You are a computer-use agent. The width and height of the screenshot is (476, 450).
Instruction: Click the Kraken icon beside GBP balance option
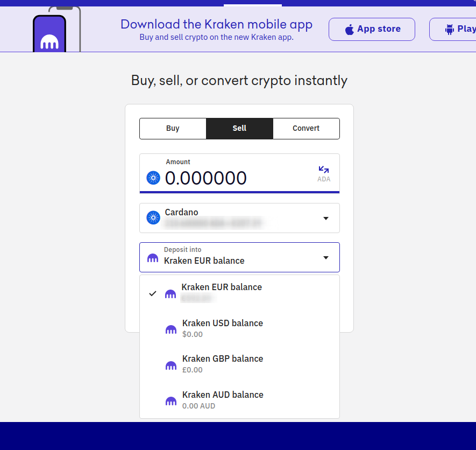pos(171,365)
